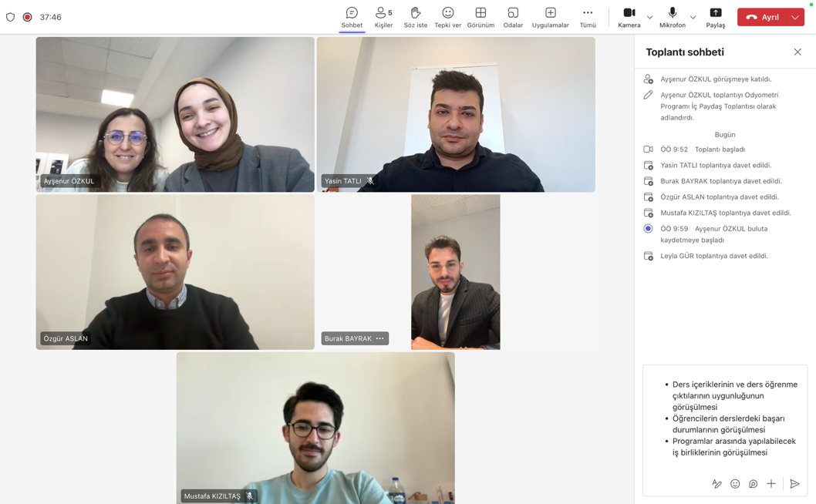Open the Sohbet chat panel
This screenshot has height=504, width=816.
[x=352, y=17]
